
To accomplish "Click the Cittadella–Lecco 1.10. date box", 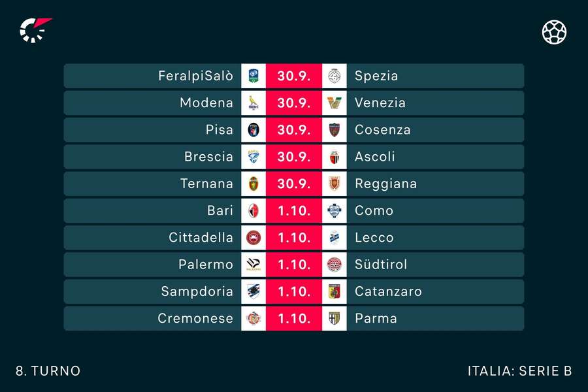I will [x=294, y=238].
